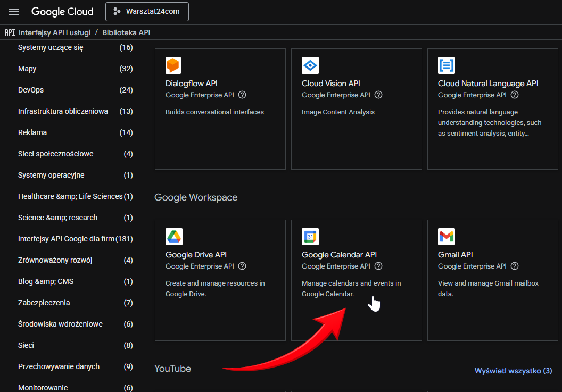
Task: Click the Wyświetl wszystko (3) link
Action: pyautogui.click(x=513, y=371)
